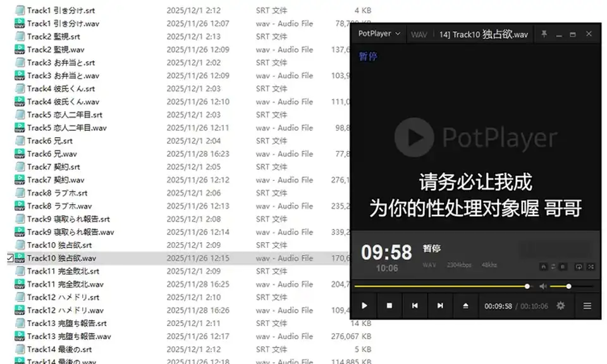Click the 00:10:06 total duration text
607x364 pixels.
click(534, 306)
